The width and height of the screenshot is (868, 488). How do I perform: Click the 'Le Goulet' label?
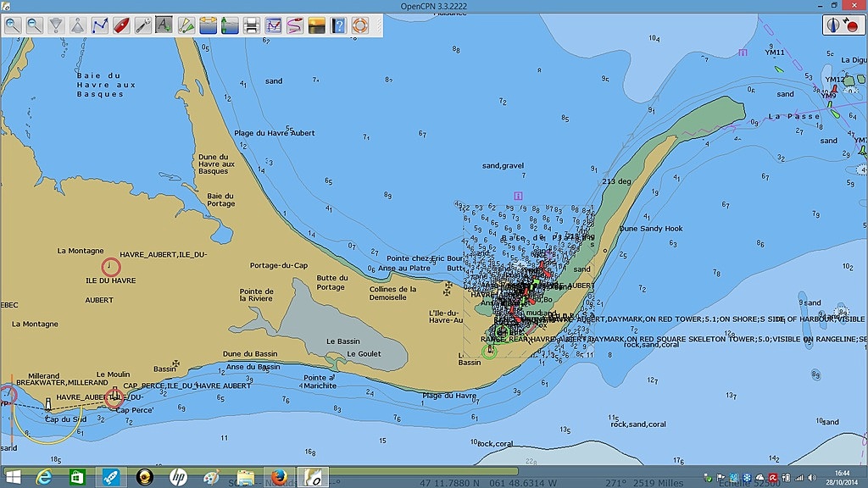coord(364,354)
